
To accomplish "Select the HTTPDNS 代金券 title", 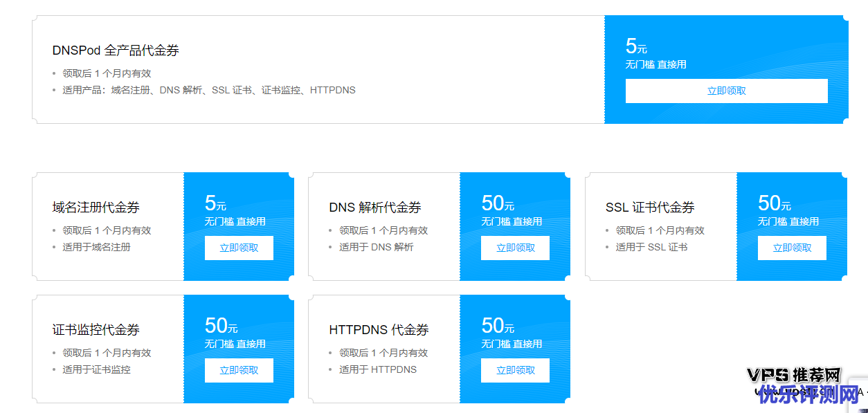I will (x=379, y=330).
